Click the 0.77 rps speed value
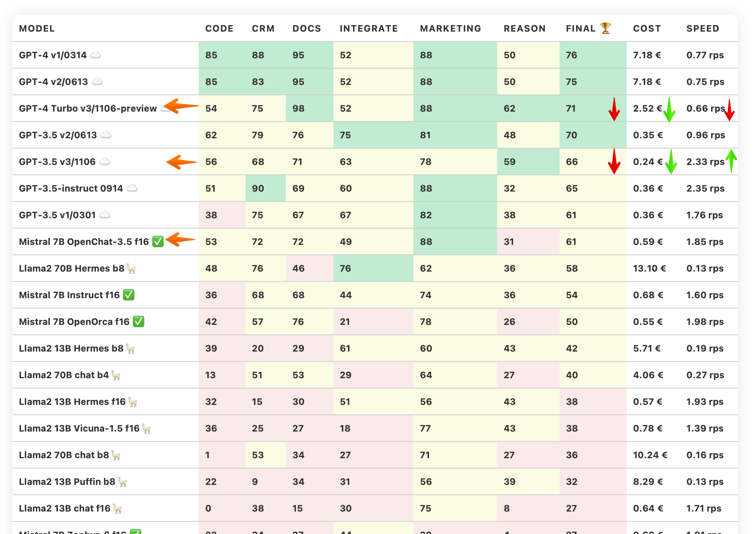The height and width of the screenshot is (534, 756). click(705, 55)
